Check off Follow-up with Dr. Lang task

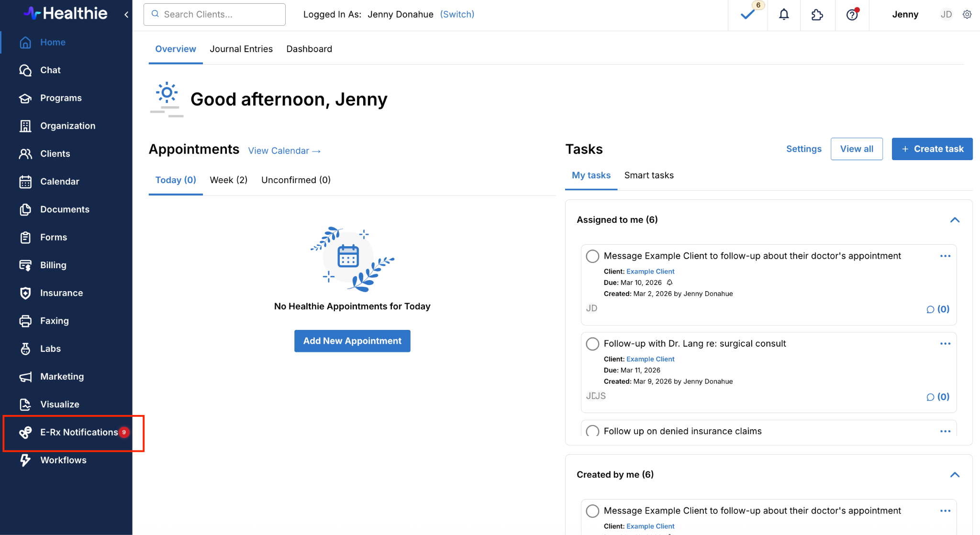(x=592, y=344)
